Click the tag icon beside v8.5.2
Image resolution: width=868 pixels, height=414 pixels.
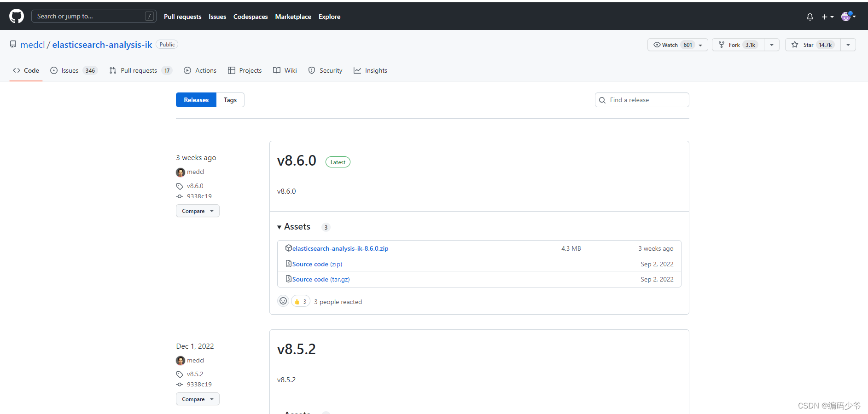[x=180, y=374]
